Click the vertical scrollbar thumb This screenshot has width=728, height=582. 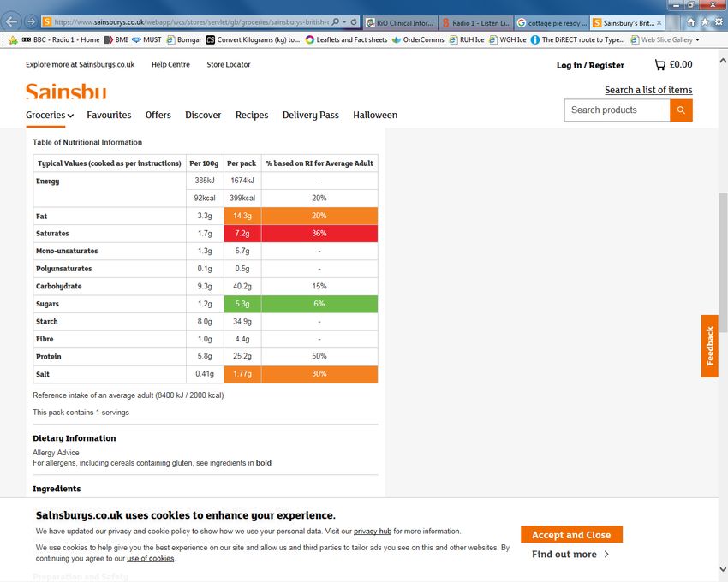(723, 261)
